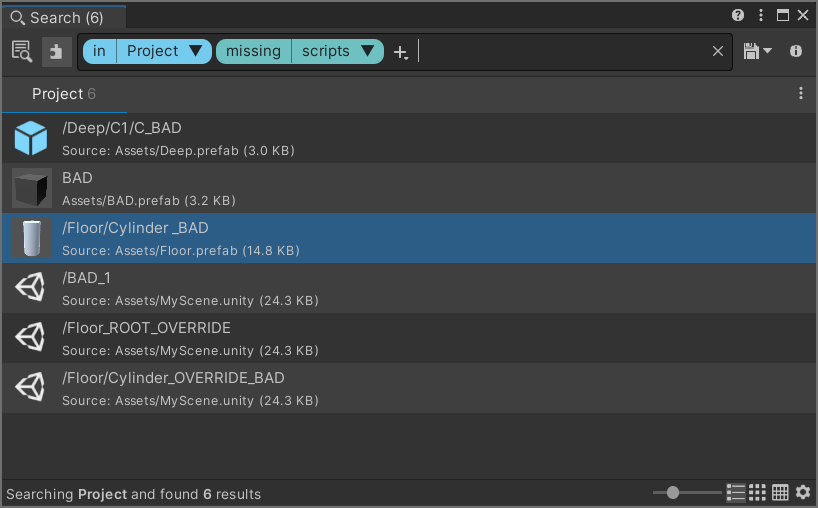Click the blue cube prefab icon
This screenshot has height=508, width=818.
click(31, 138)
